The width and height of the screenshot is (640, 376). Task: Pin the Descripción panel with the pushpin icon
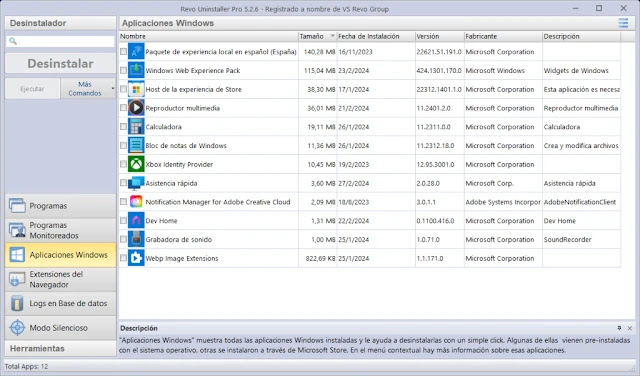[619, 328]
